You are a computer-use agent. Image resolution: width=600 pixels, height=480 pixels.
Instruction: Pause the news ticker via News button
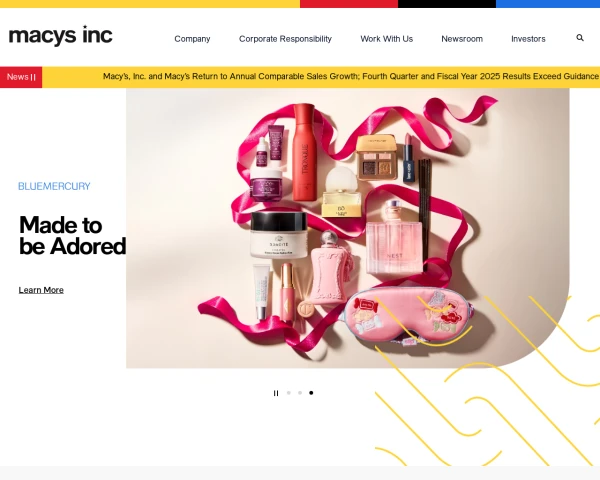click(21, 77)
